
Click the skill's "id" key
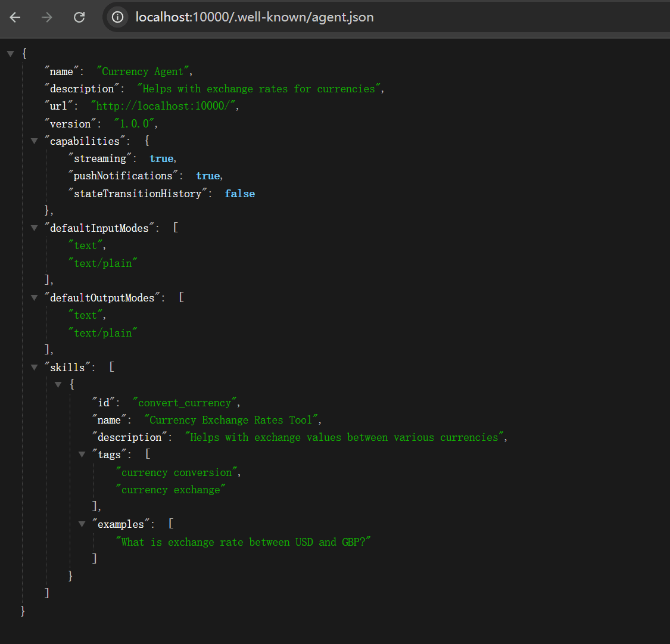pos(104,403)
